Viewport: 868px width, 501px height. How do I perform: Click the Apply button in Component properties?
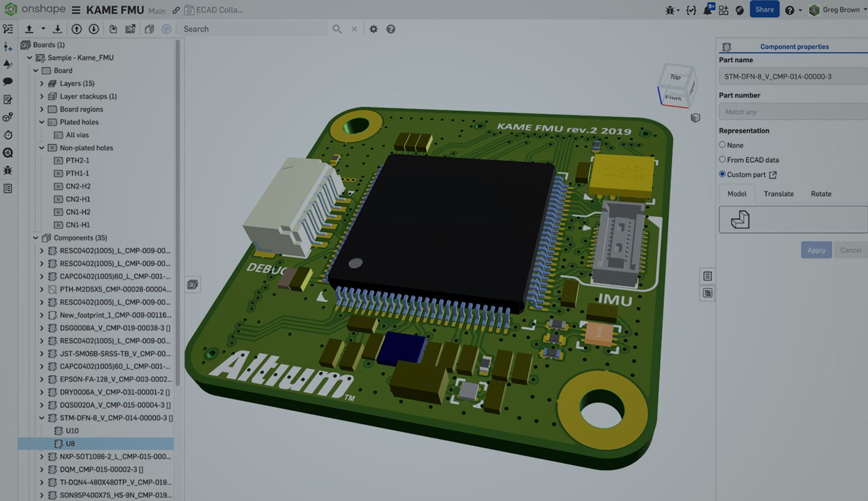(x=816, y=250)
